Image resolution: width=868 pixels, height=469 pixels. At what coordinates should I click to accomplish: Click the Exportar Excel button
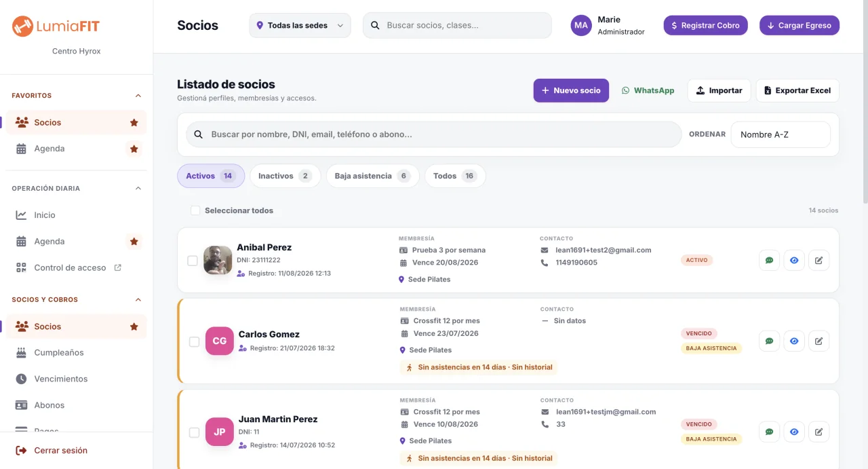[797, 90]
